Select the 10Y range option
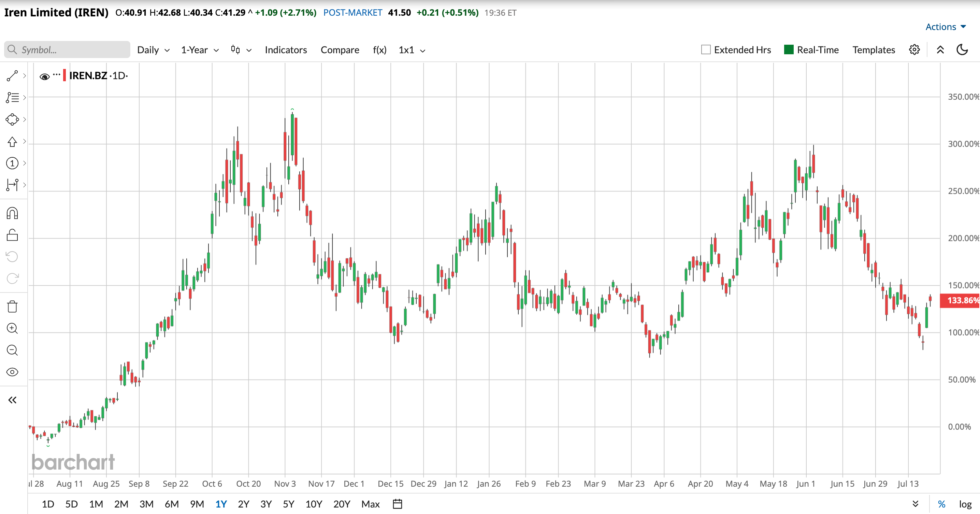Screen dimensions: 980x514 pos(314,504)
